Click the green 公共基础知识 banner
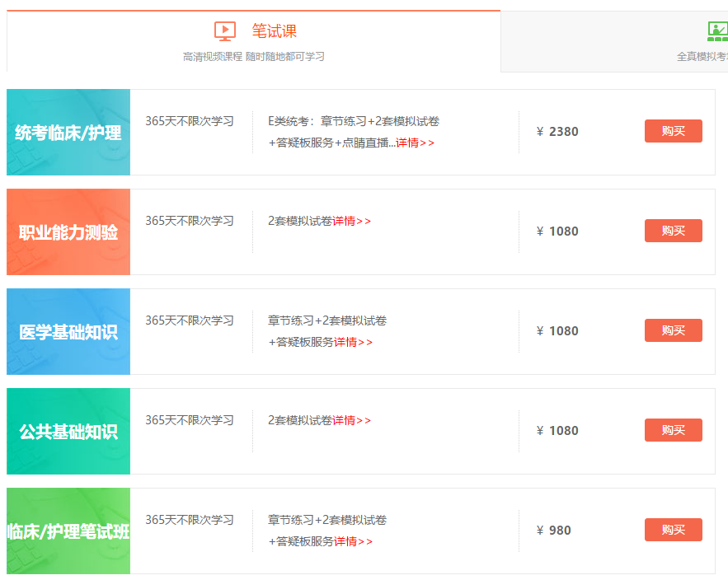This screenshot has width=728, height=580. (68, 430)
